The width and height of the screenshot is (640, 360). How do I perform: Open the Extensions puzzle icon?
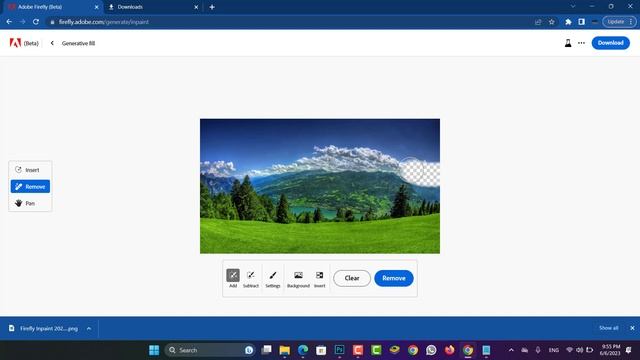[x=568, y=22]
